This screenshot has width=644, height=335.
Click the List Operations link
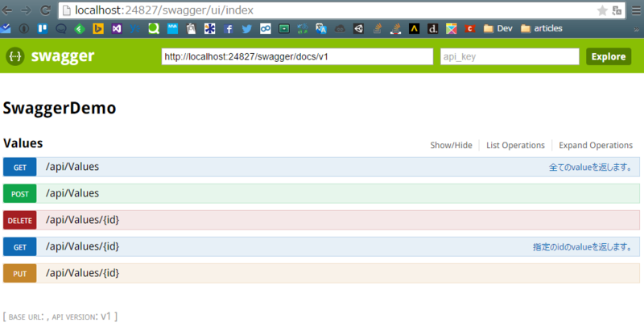tap(515, 145)
